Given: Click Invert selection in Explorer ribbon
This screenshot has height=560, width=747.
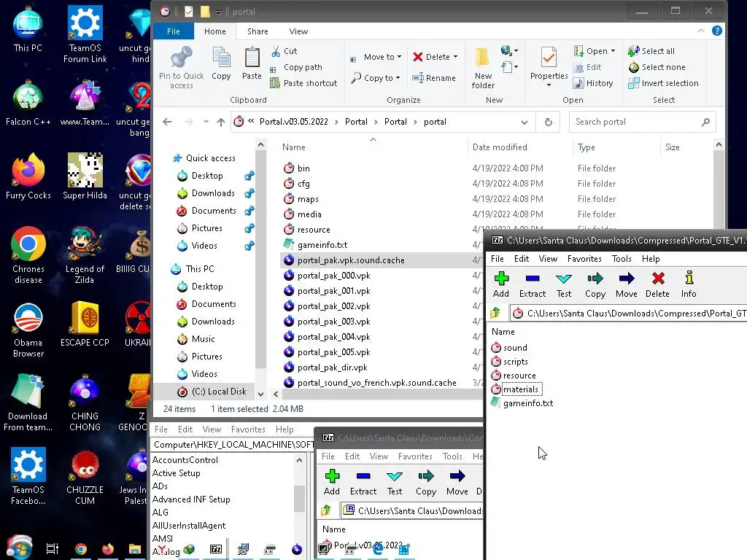Looking at the screenshot, I should (x=663, y=83).
